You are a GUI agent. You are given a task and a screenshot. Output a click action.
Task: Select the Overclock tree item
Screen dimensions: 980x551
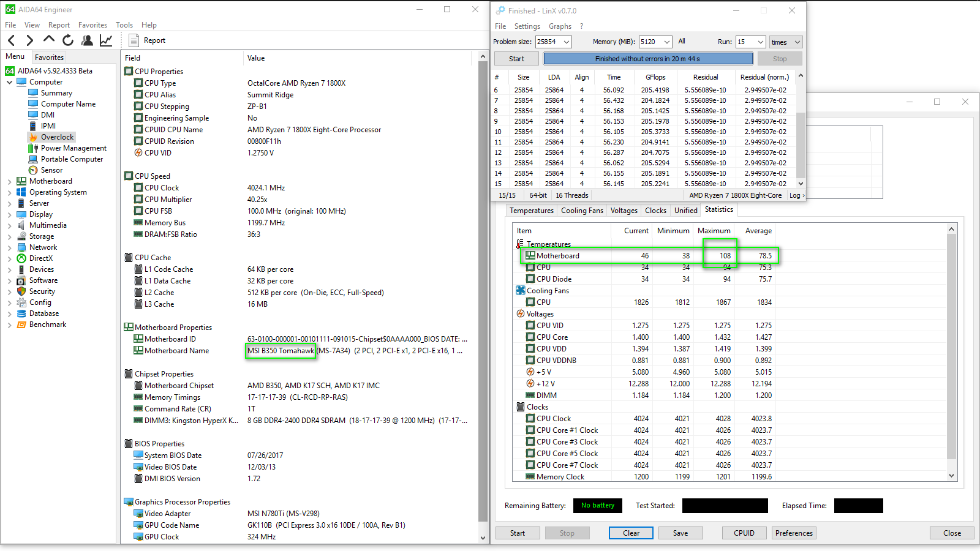57,137
